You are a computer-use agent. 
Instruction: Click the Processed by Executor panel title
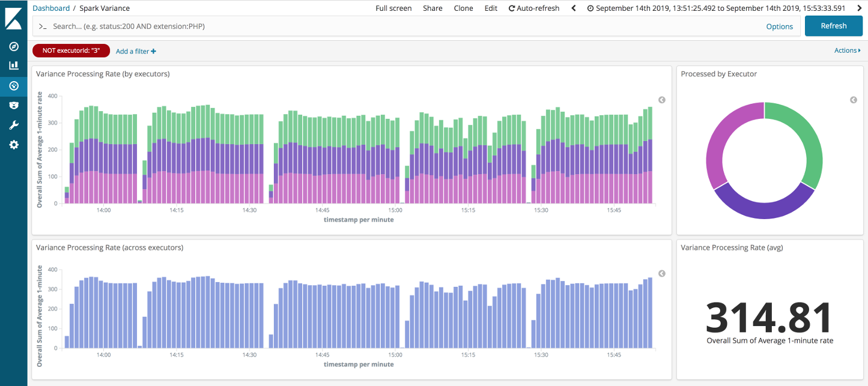click(718, 74)
